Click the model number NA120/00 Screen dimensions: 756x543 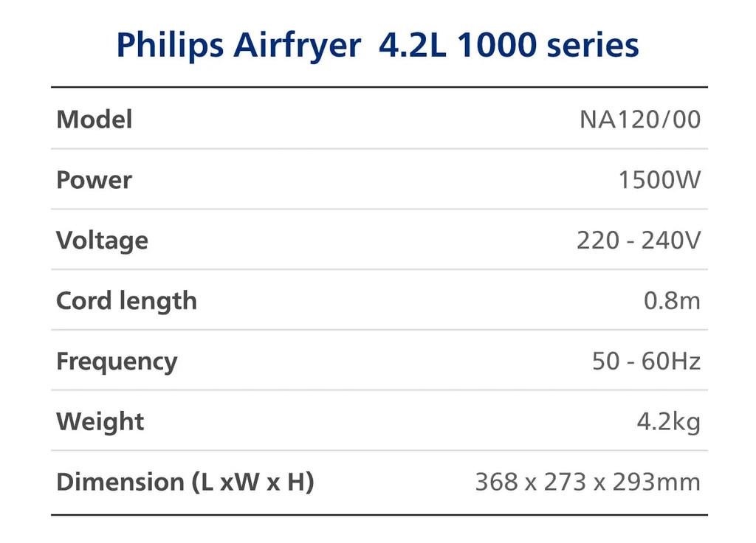[639, 120]
